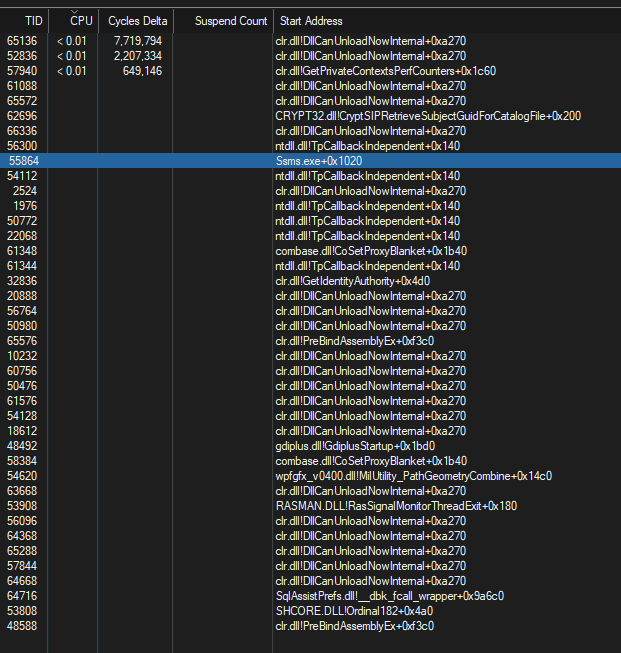Select thread TID 54112

[x=310, y=176]
